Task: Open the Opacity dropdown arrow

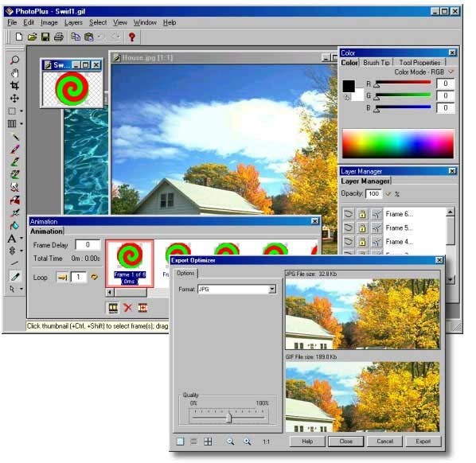Action: [388, 194]
